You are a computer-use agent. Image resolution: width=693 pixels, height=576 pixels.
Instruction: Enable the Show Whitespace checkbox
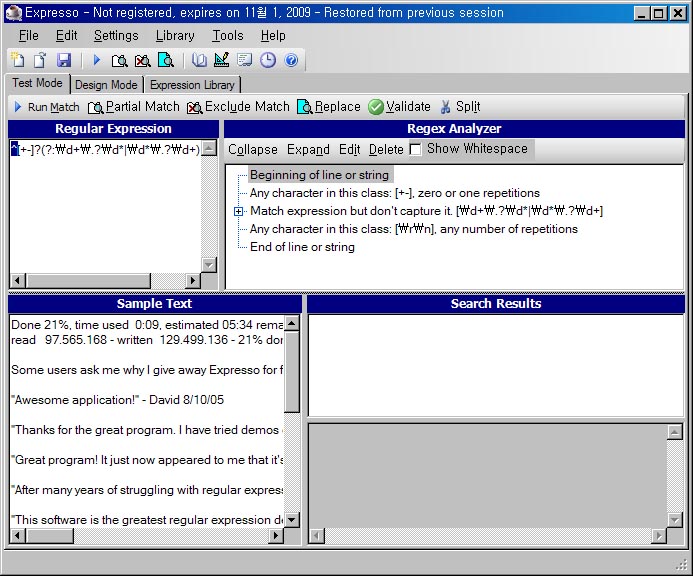[x=415, y=149]
